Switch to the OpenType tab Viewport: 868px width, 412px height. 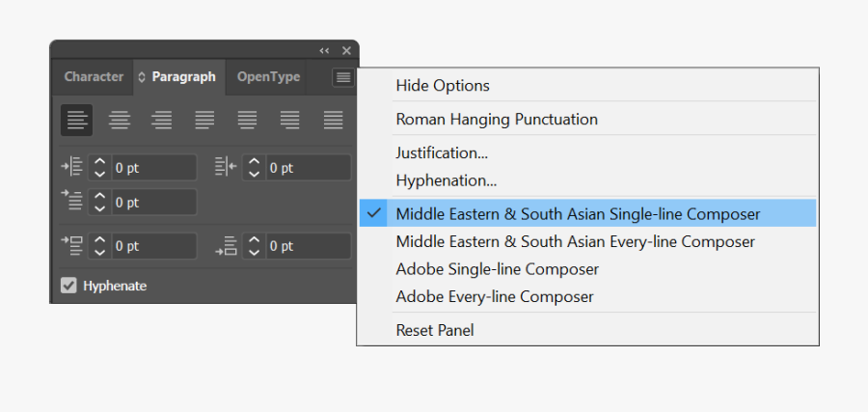pyautogui.click(x=268, y=77)
